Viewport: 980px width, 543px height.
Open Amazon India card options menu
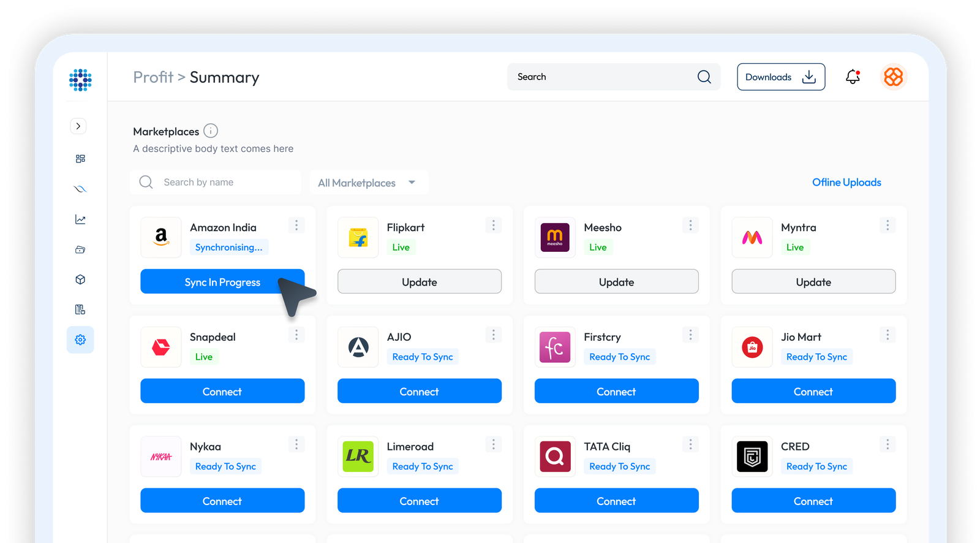tap(296, 226)
